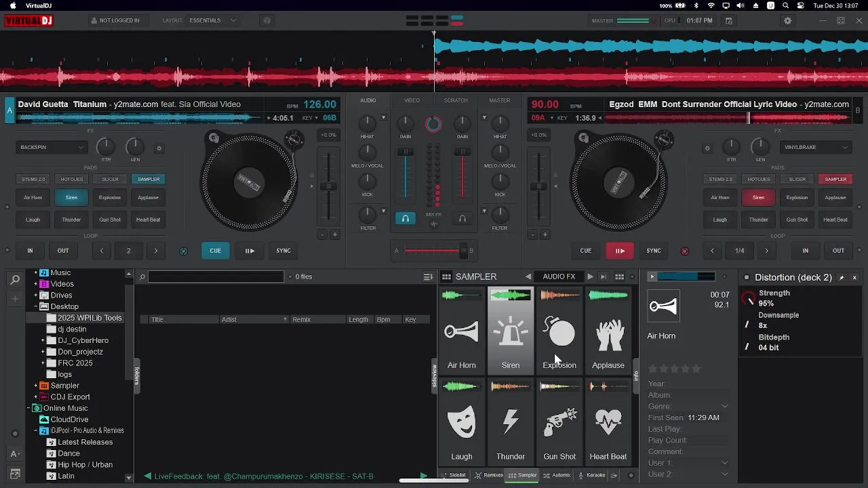868x488 pixels.
Task: Set loop IN on left deck
Action: click(30, 251)
